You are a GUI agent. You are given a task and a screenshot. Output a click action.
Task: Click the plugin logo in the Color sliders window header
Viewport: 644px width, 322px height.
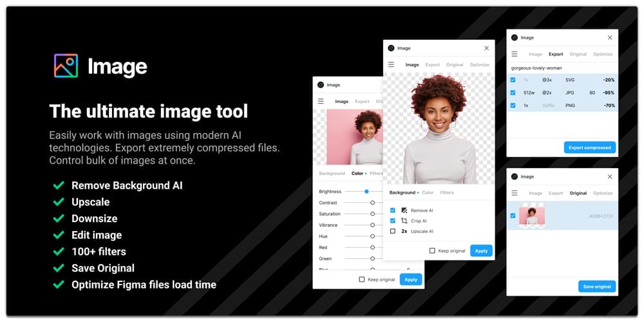(321, 85)
